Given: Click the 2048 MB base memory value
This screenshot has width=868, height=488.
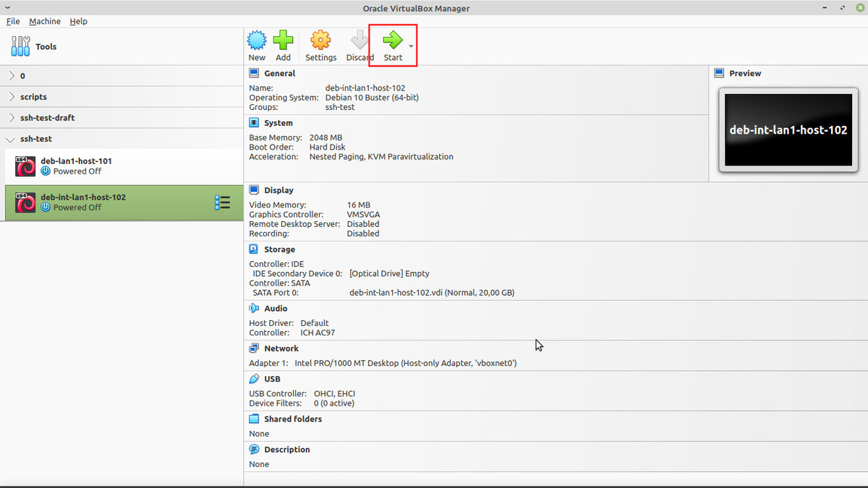Looking at the screenshot, I should [x=325, y=137].
